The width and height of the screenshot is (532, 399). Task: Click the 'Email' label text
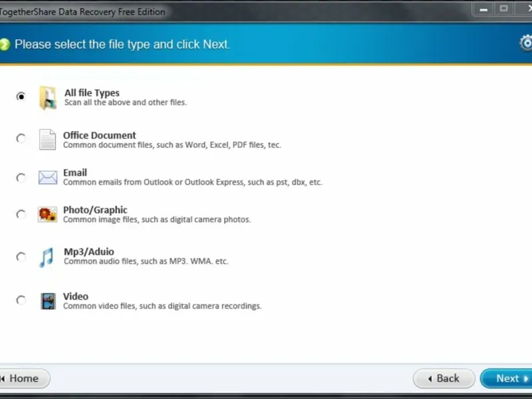pos(75,173)
